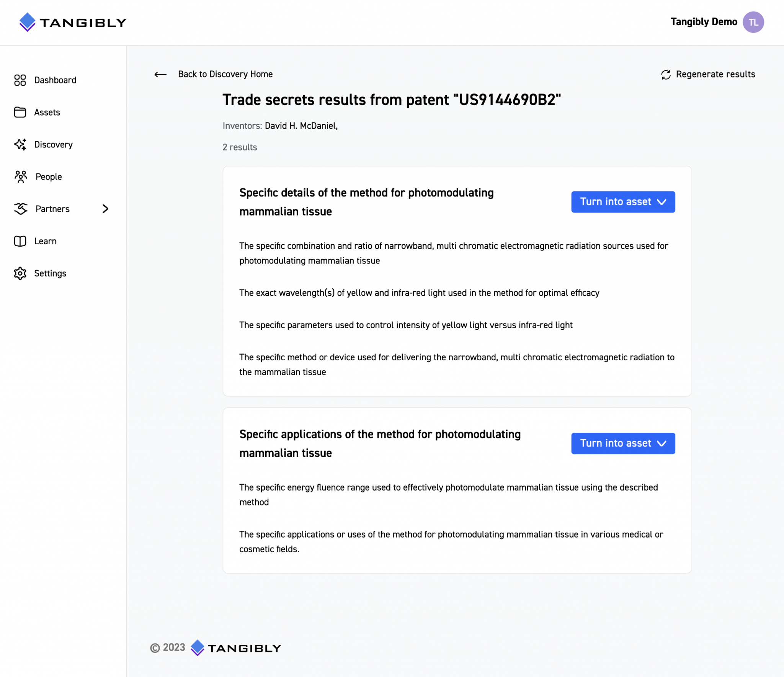Open the People page in the sidebar
The width and height of the screenshot is (784, 677).
click(x=49, y=177)
